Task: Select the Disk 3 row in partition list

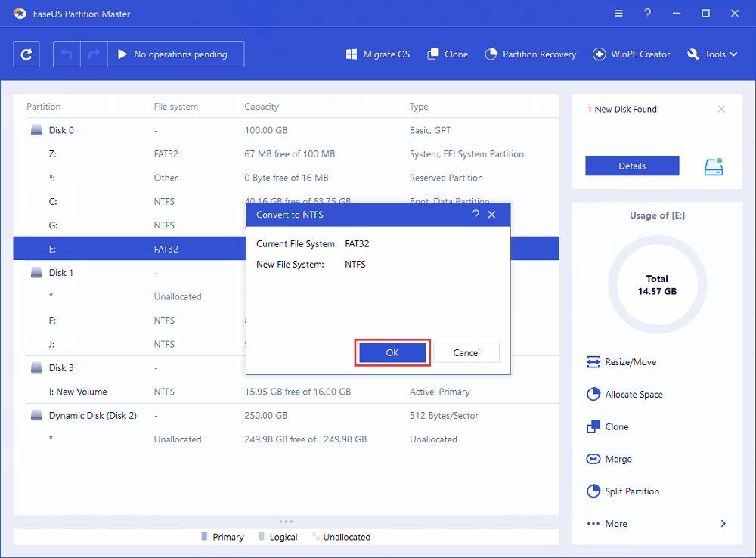Action: [x=60, y=368]
